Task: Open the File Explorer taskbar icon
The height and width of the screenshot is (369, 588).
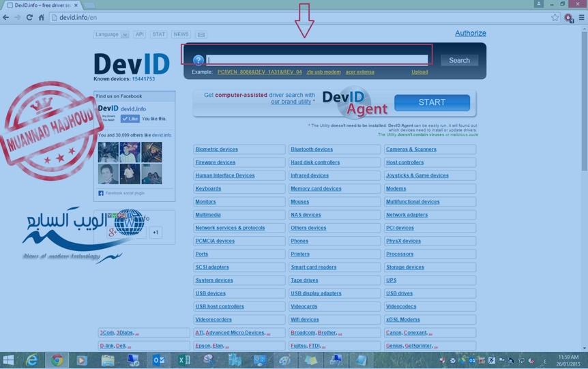Action: (x=108, y=360)
